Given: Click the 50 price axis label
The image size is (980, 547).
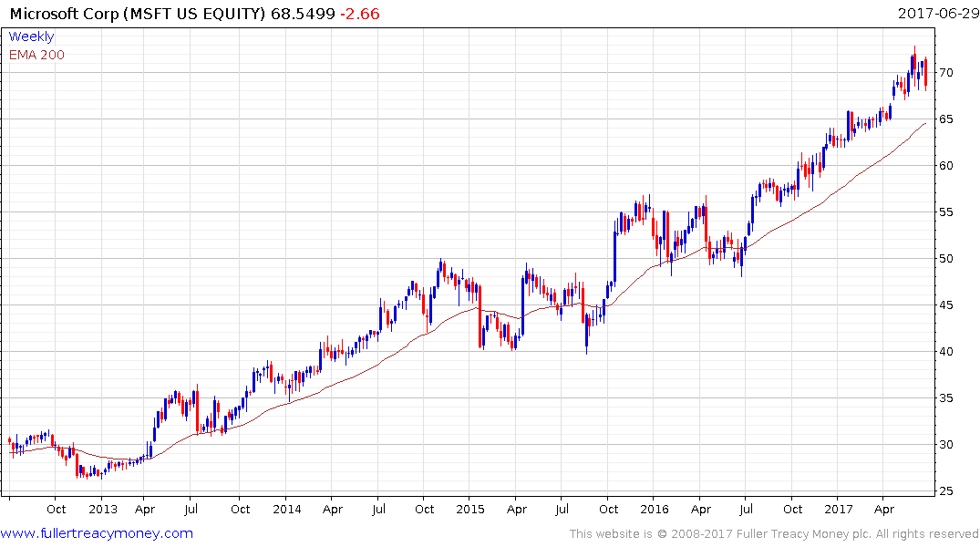Looking at the screenshot, I should click(x=946, y=258).
